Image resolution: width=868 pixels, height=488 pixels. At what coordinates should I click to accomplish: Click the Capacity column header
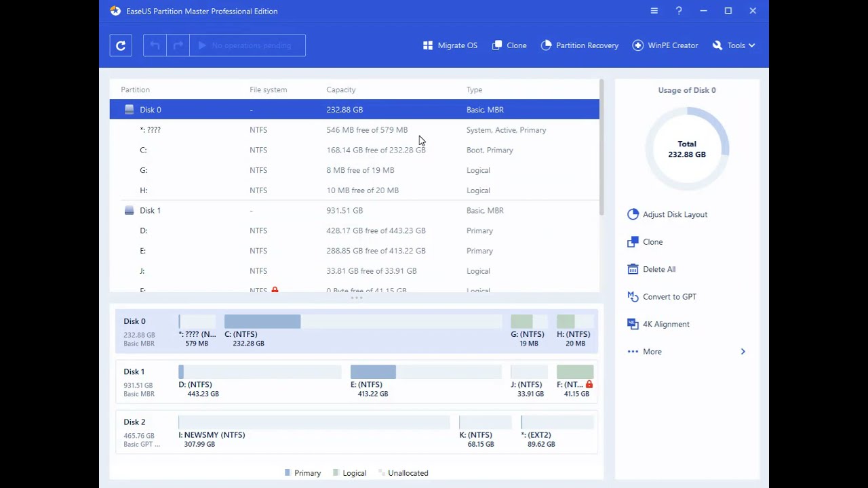[340, 89]
